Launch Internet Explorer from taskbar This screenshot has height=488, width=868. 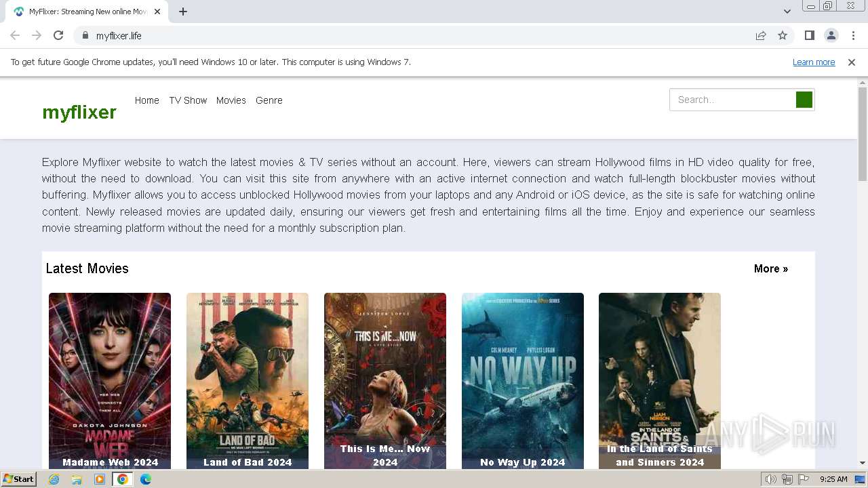(54, 479)
